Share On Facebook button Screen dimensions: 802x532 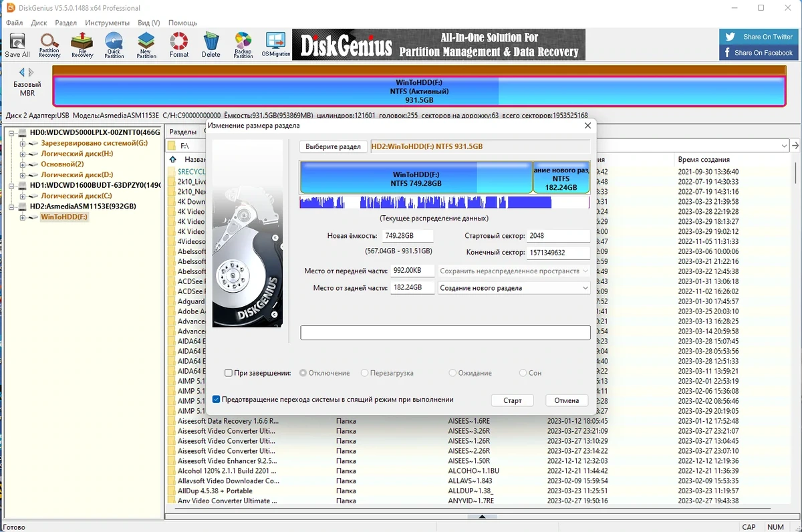point(758,53)
